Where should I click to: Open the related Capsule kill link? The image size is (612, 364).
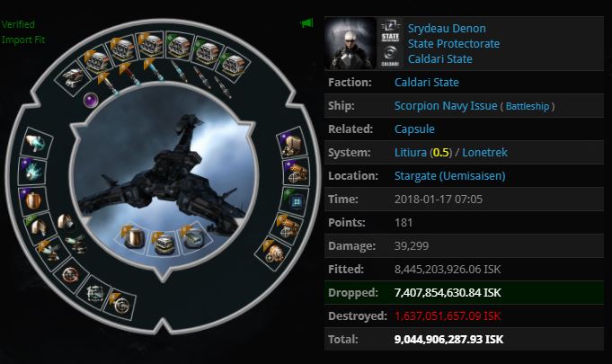(x=414, y=129)
